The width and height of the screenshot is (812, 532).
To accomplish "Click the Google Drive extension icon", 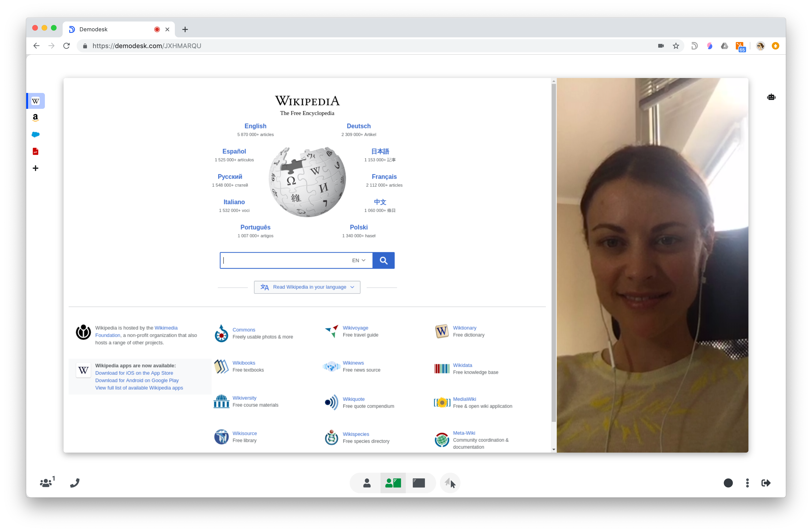I will tap(724, 46).
